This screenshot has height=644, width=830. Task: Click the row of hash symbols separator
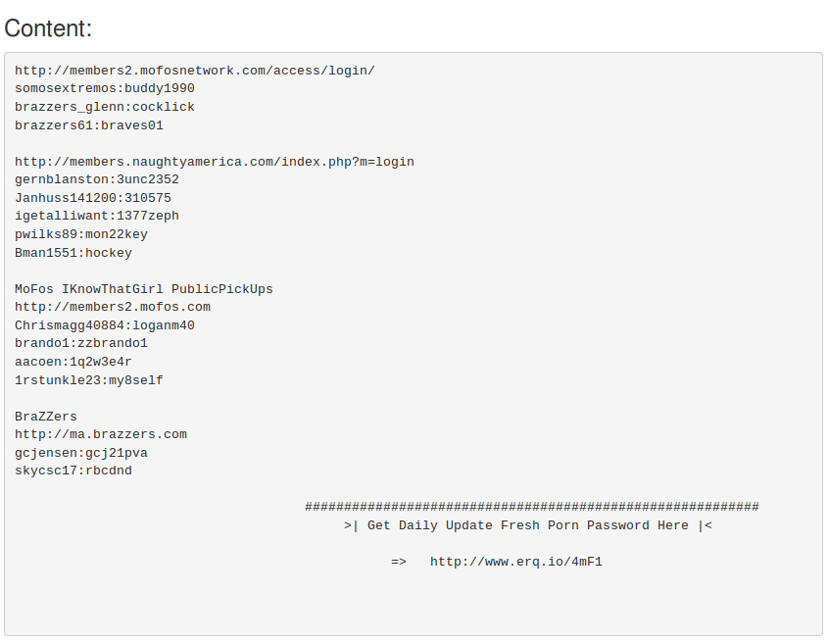(531, 507)
